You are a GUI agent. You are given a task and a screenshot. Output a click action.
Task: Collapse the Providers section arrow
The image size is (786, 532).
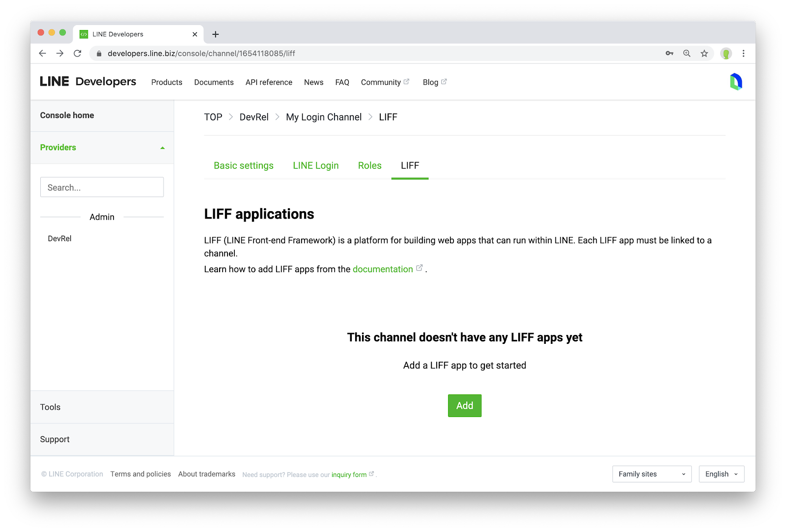[163, 148]
